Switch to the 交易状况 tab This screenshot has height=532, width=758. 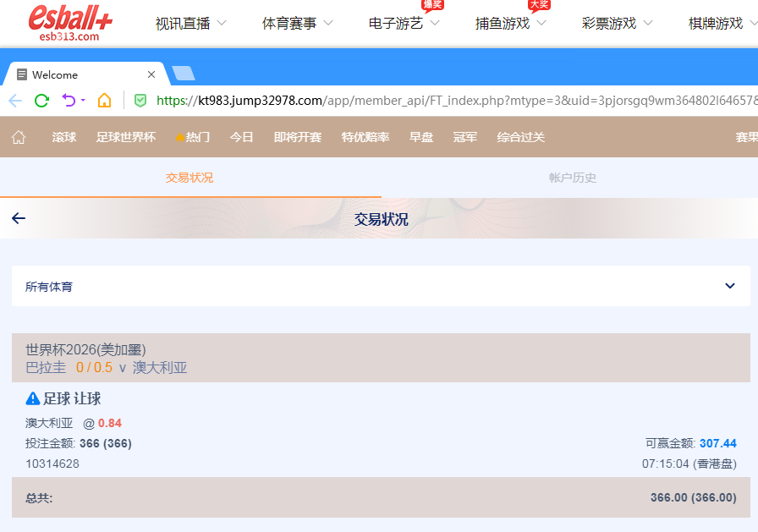189,178
